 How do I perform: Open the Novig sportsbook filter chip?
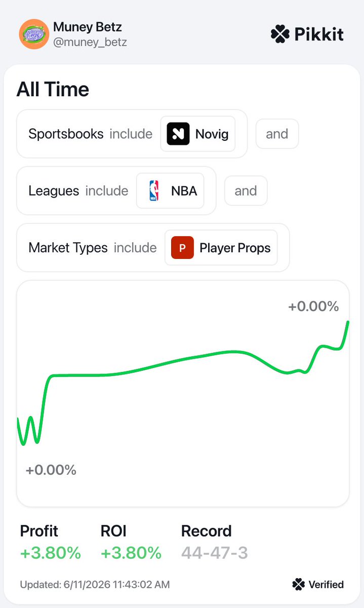198,134
